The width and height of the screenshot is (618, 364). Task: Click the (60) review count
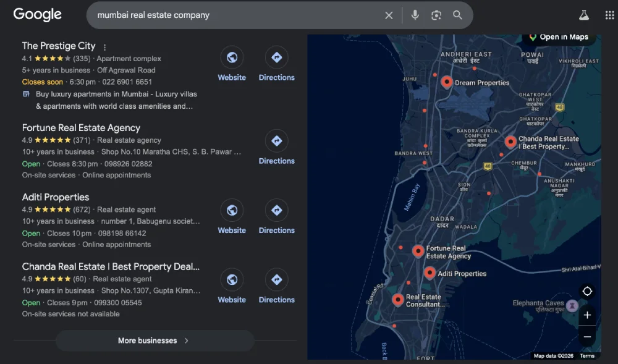(80, 279)
